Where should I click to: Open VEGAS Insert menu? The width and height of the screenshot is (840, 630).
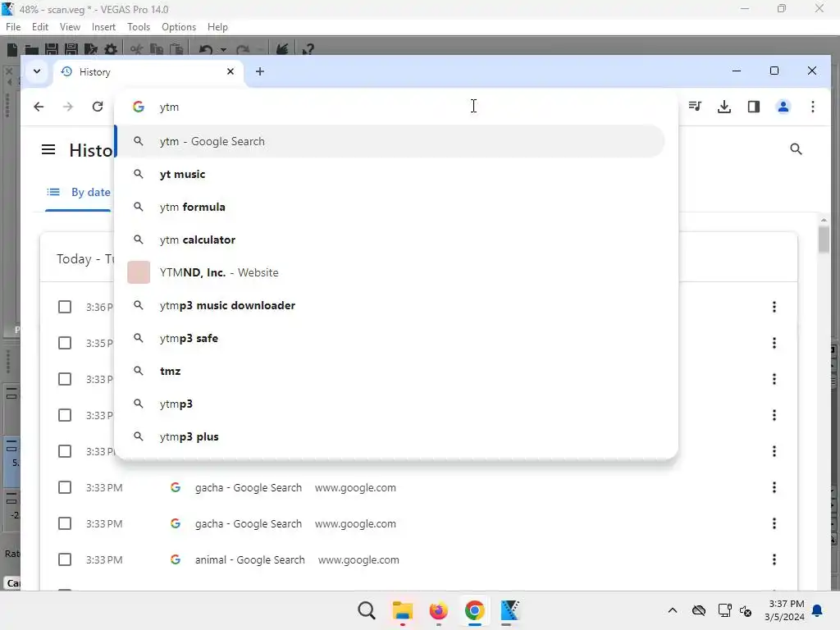(x=103, y=27)
